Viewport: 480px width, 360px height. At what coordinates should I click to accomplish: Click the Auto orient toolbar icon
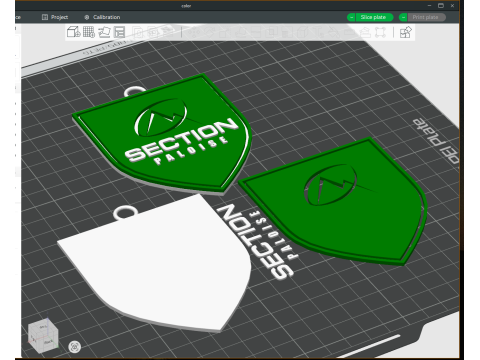[x=104, y=32]
